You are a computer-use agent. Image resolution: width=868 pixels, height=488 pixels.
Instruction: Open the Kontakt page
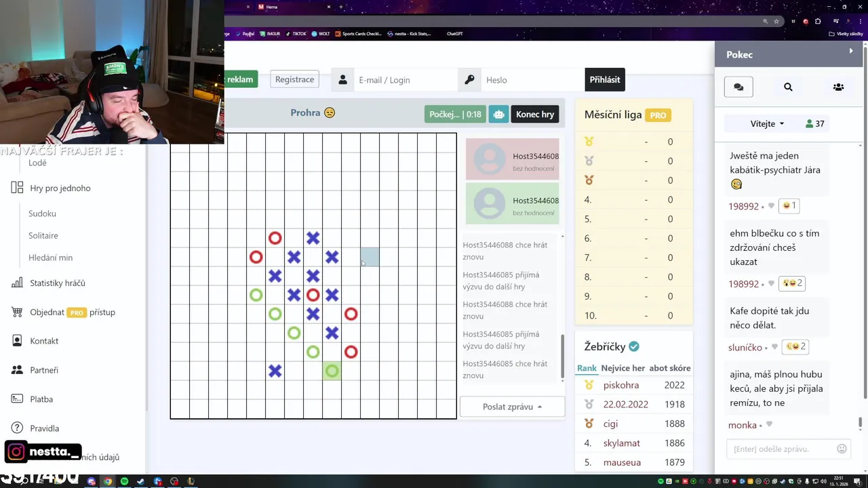[44, 341]
